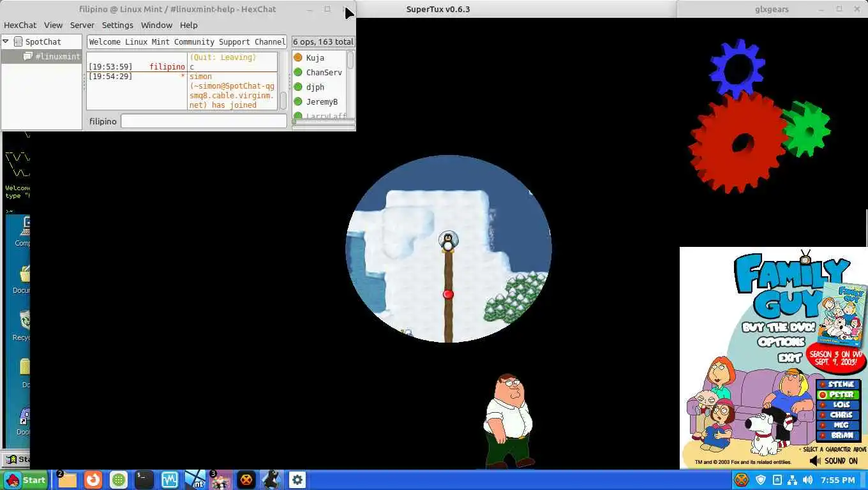The height and width of the screenshot is (490, 868).
Task: Select the STEWIE character option
Action: coord(839,384)
